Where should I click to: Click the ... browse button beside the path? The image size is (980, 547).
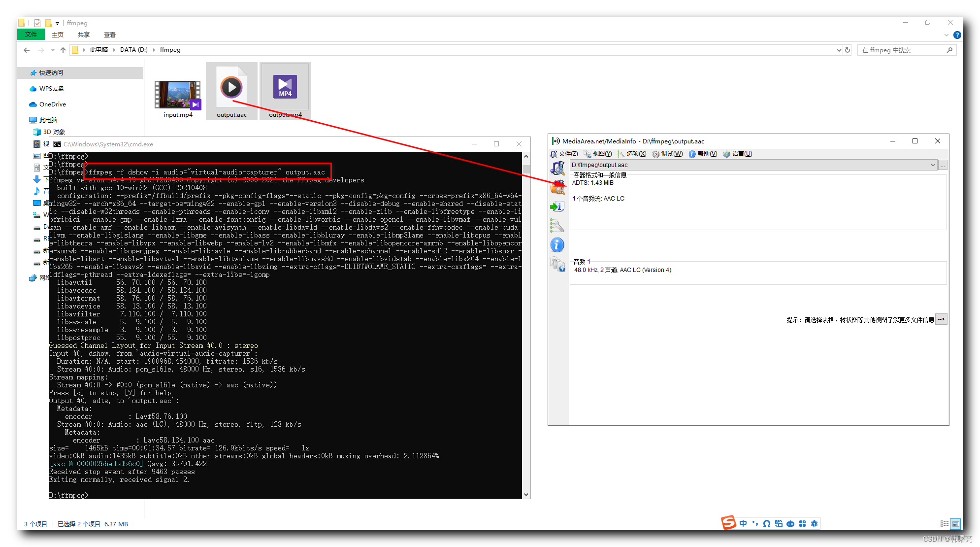pyautogui.click(x=943, y=165)
